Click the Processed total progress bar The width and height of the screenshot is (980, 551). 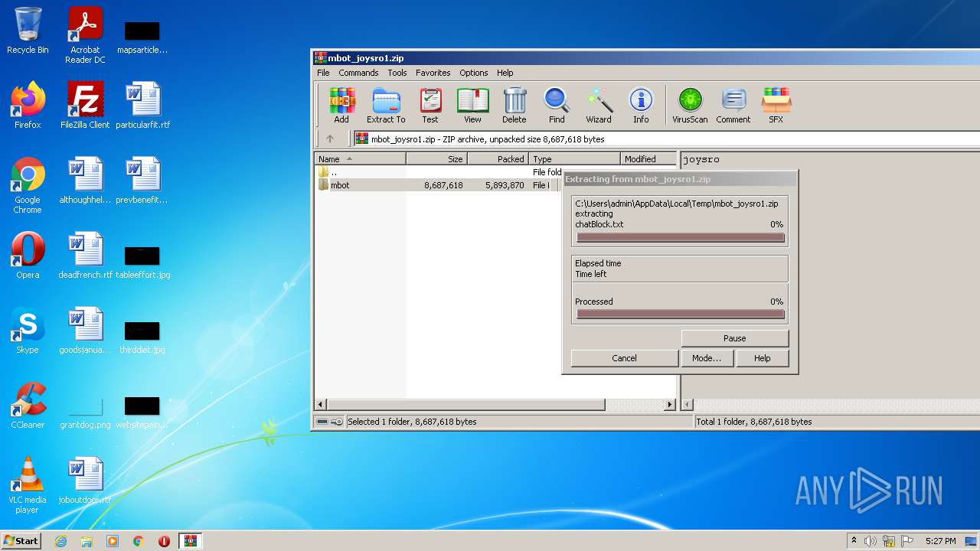681,315
